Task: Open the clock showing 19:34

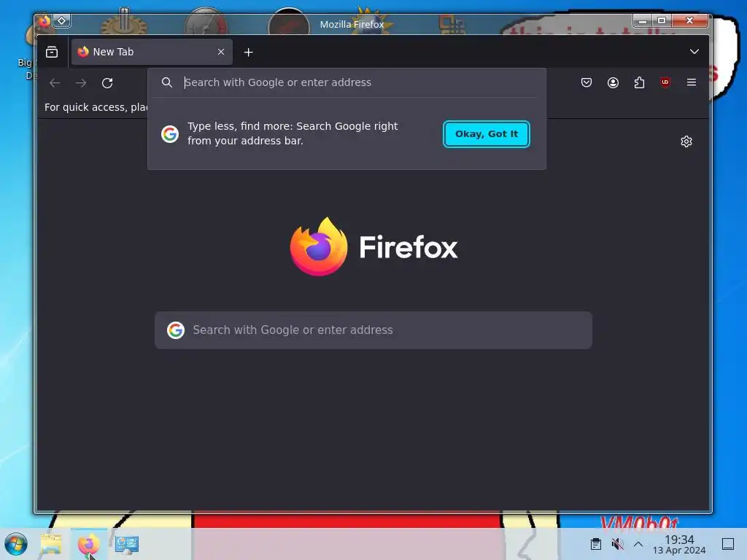Action: point(679,544)
